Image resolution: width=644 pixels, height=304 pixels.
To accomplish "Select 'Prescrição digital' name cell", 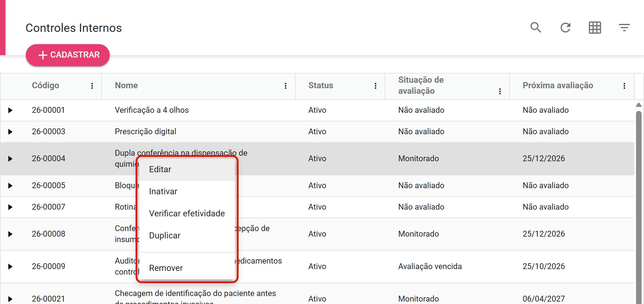I will (146, 132).
